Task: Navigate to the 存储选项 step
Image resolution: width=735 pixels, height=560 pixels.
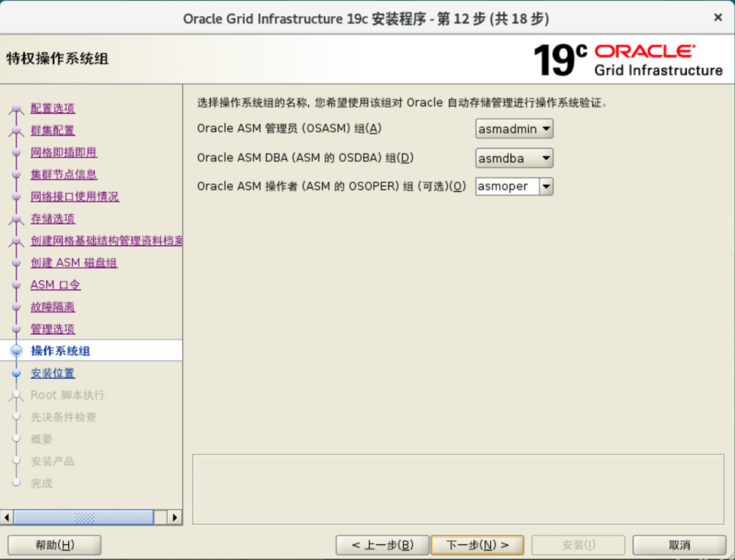Action: (52, 219)
